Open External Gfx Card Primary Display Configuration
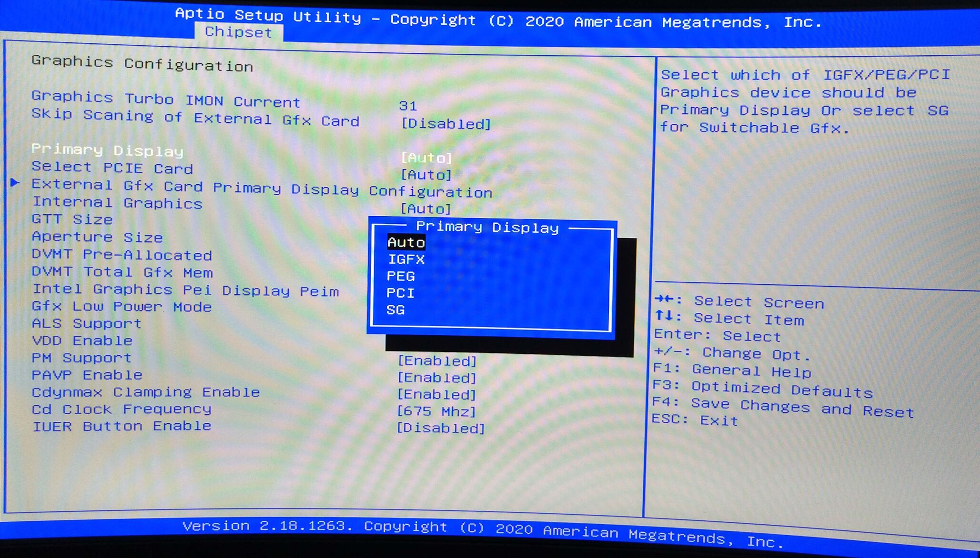The image size is (980, 558). [262, 188]
